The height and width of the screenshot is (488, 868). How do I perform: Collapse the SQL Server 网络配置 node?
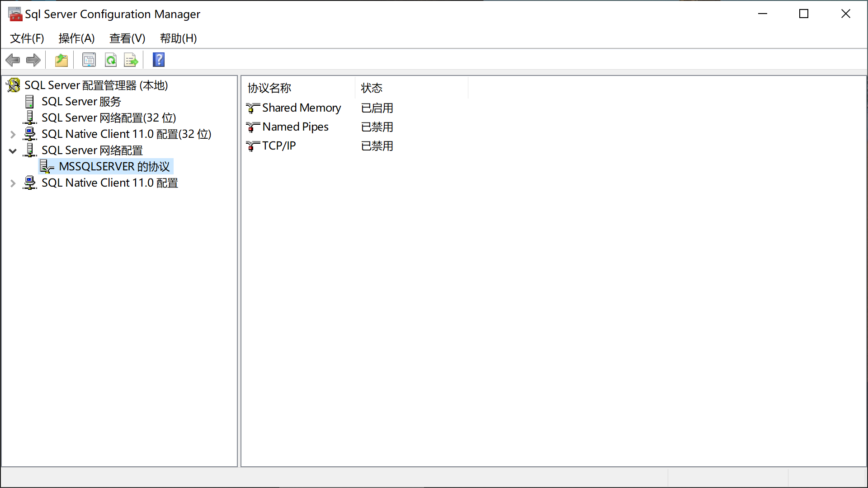[x=13, y=151]
